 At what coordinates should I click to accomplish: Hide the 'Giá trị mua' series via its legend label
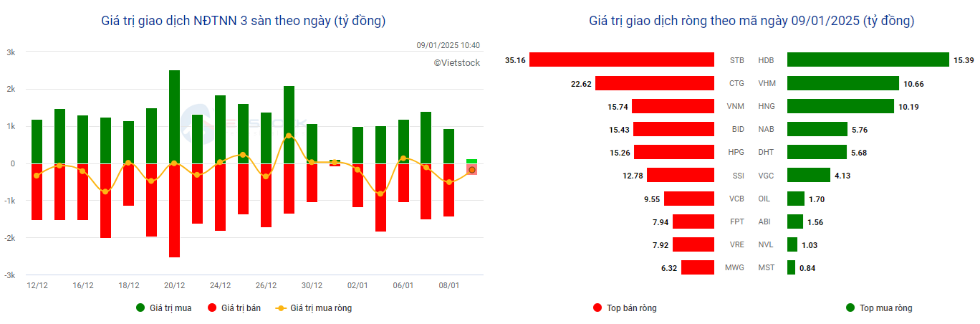click(x=170, y=308)
